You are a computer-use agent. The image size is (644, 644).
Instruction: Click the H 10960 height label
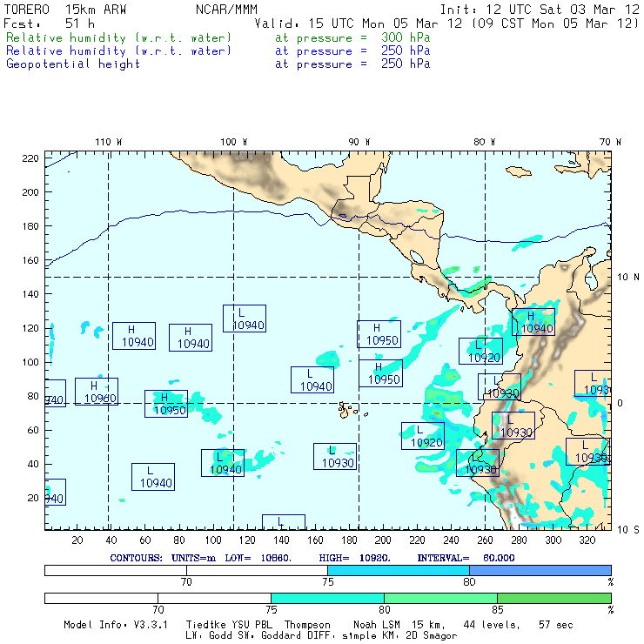(x=96, y=392)
